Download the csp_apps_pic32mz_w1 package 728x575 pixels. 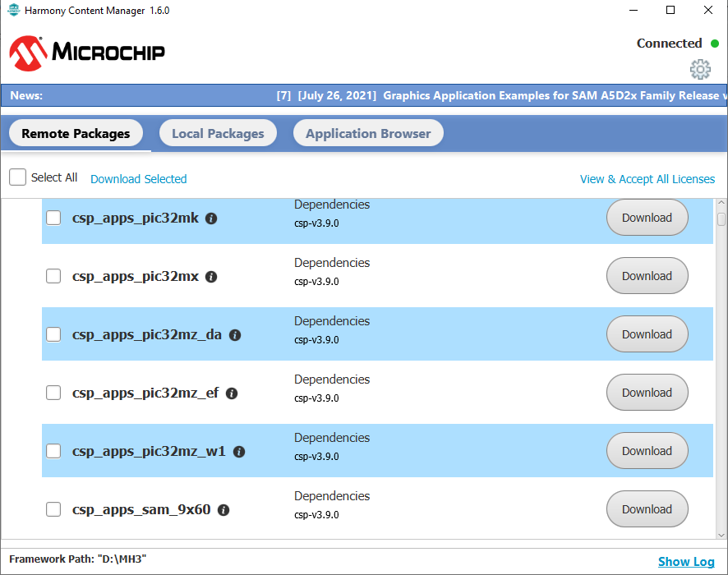[x=647, y=451]
